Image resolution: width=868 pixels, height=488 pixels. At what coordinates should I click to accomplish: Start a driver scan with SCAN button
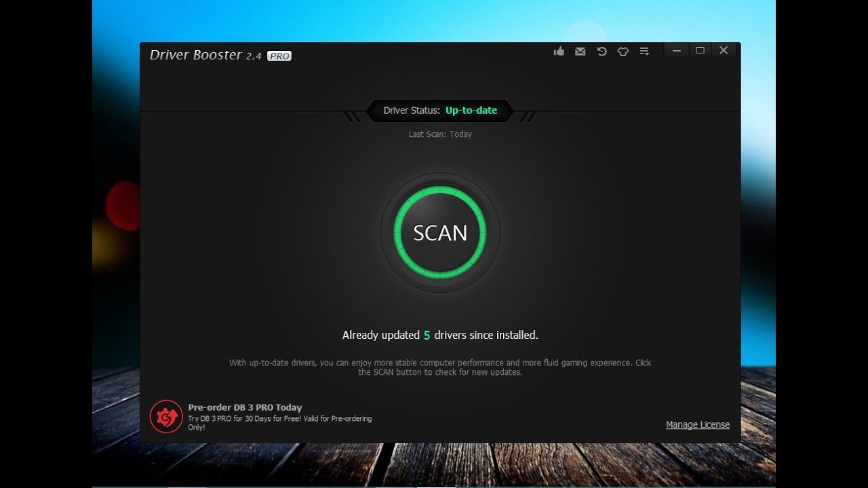tap(440, 232)
